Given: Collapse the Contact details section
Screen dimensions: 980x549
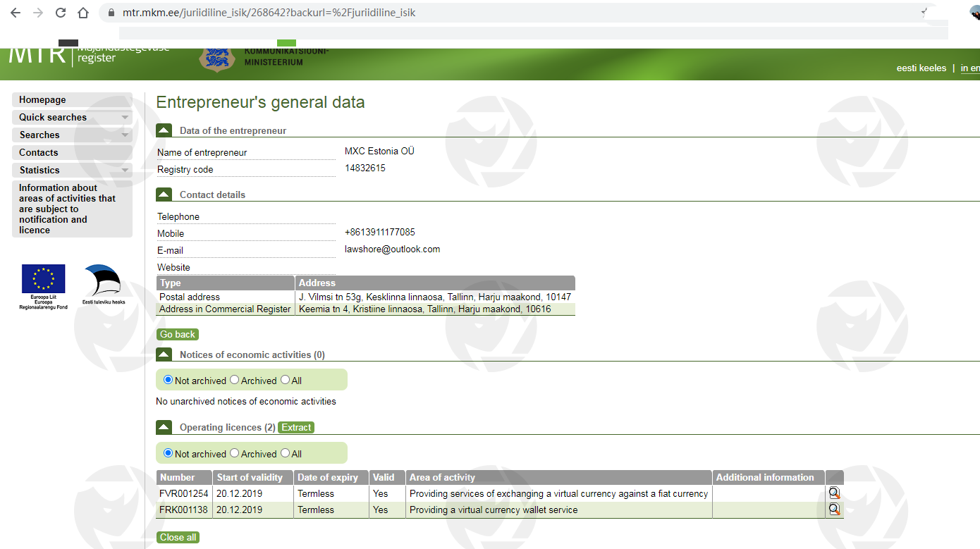Looking at the screenshot, I should pyautogui.click(x=164, y=195).
